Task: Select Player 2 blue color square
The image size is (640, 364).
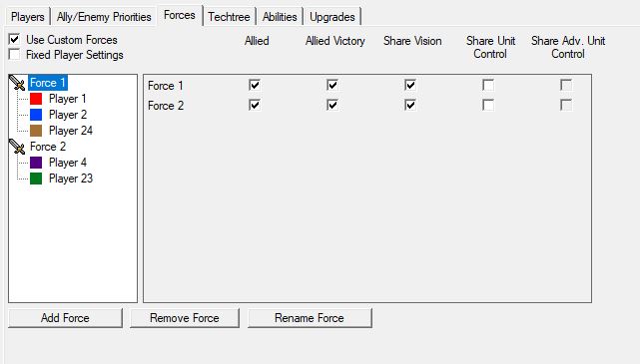Action: click(36, 115)
